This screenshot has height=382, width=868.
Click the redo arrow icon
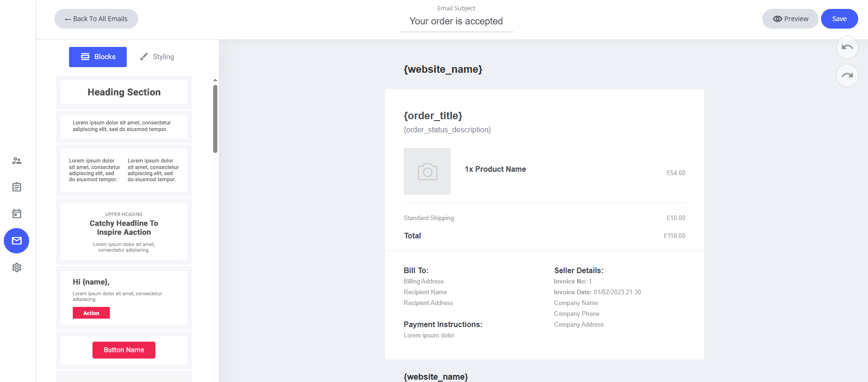point(847,76)
